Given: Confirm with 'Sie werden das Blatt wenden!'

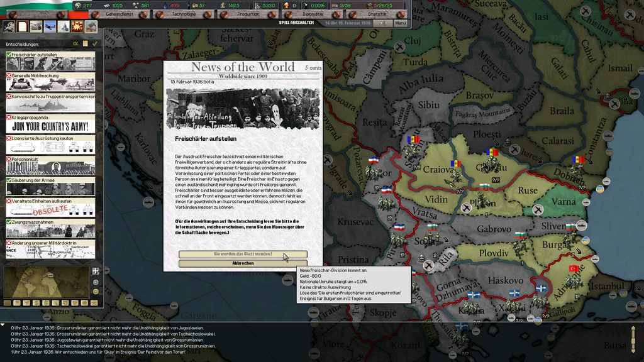Looking at the screenshot, I should (x=243, y=254).
